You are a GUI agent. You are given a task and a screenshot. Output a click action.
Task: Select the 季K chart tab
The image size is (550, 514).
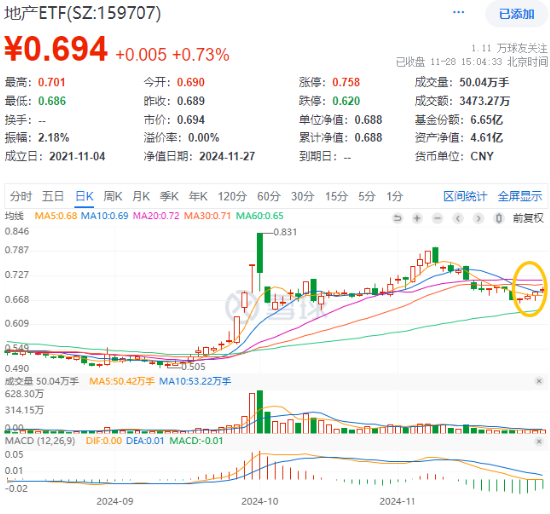coord(169,196)
